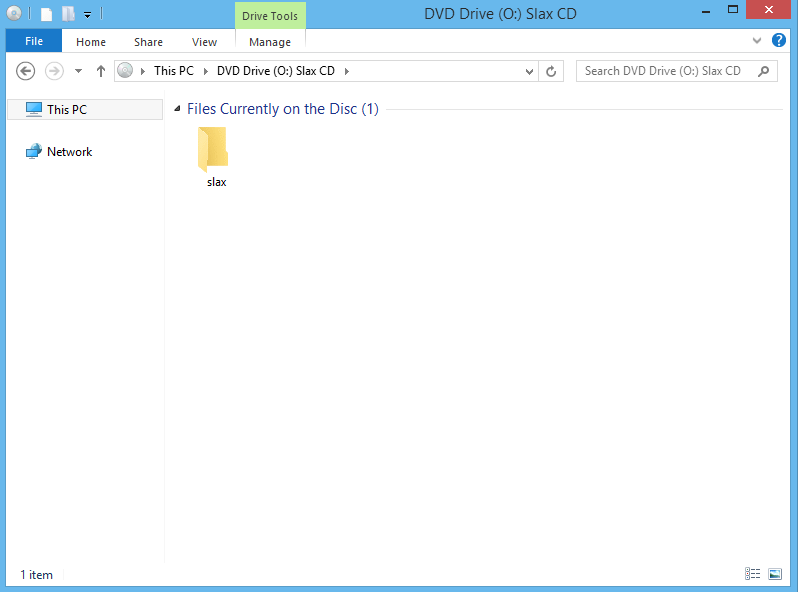The width and height of the screenshot is (798, 592).
Task: Switch to details view in status bar
Action: (x=752, y=574)
